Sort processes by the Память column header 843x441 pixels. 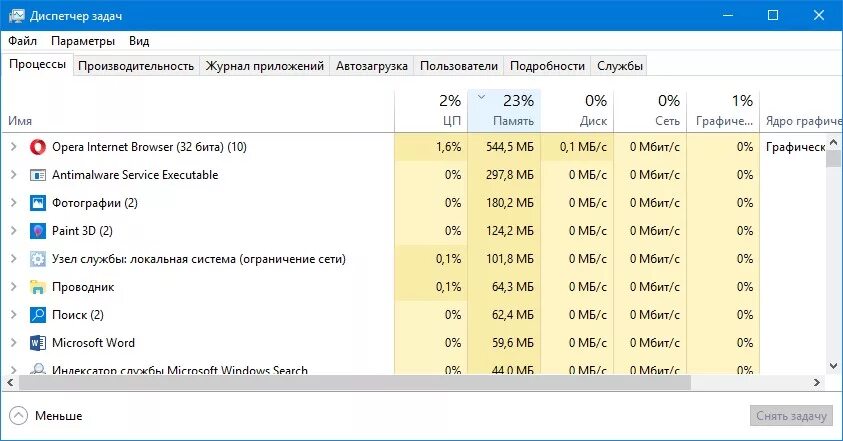tap(504, 110)
